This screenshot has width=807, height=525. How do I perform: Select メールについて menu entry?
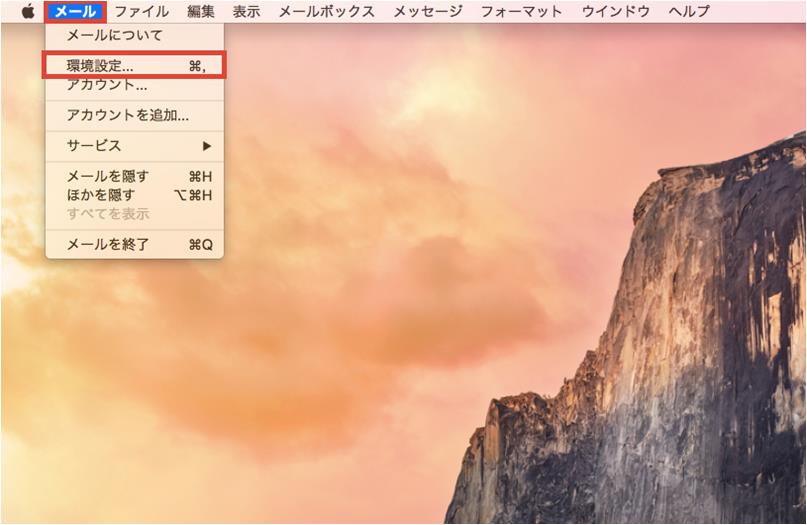point(134,36)
